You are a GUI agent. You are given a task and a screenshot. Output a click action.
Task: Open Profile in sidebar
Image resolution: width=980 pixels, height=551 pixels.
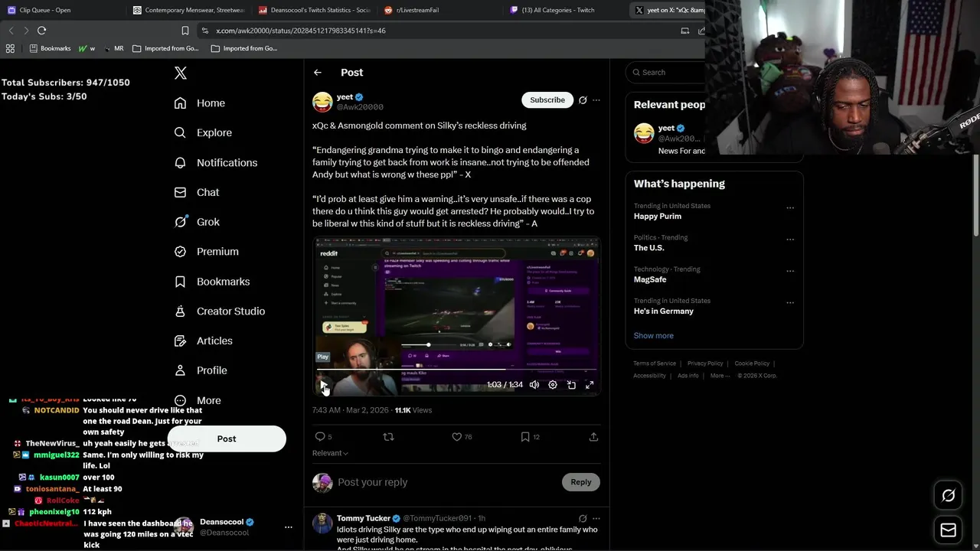click(x=201, y=370)
